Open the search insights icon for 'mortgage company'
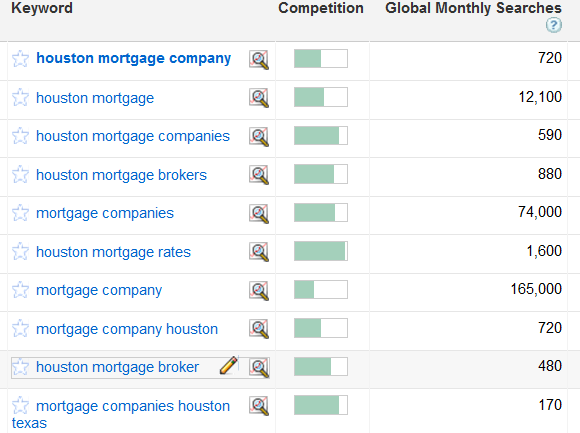The height and width of the screenshot is (433, 580). pyautogui.click(x=259, y=291)
